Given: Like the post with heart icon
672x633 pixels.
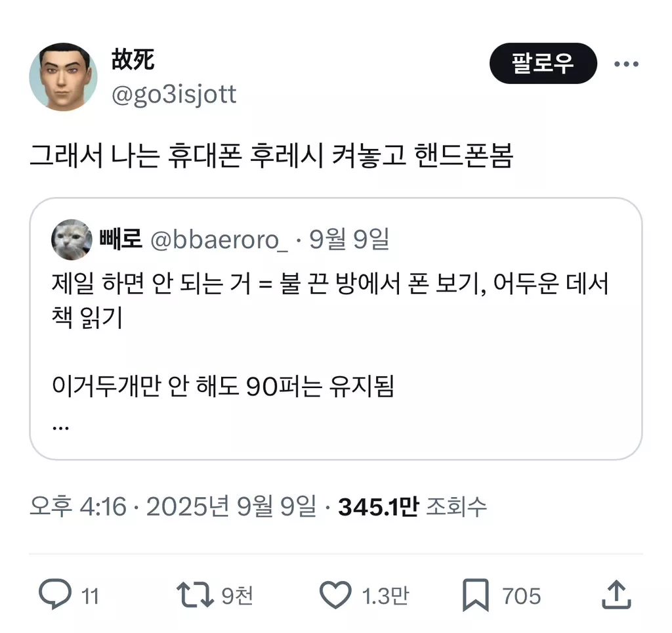Looking at the screenshot, I should 335,595.
